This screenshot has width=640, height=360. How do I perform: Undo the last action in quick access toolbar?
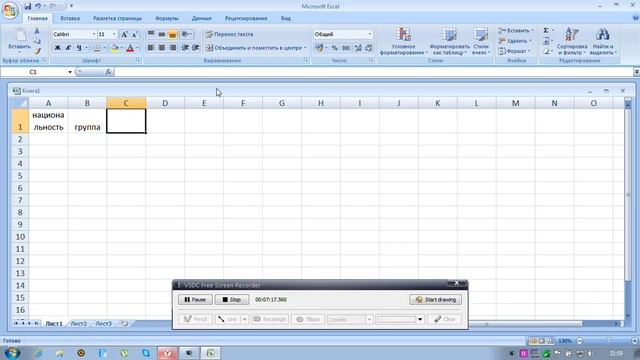click(x=38, y=6)
